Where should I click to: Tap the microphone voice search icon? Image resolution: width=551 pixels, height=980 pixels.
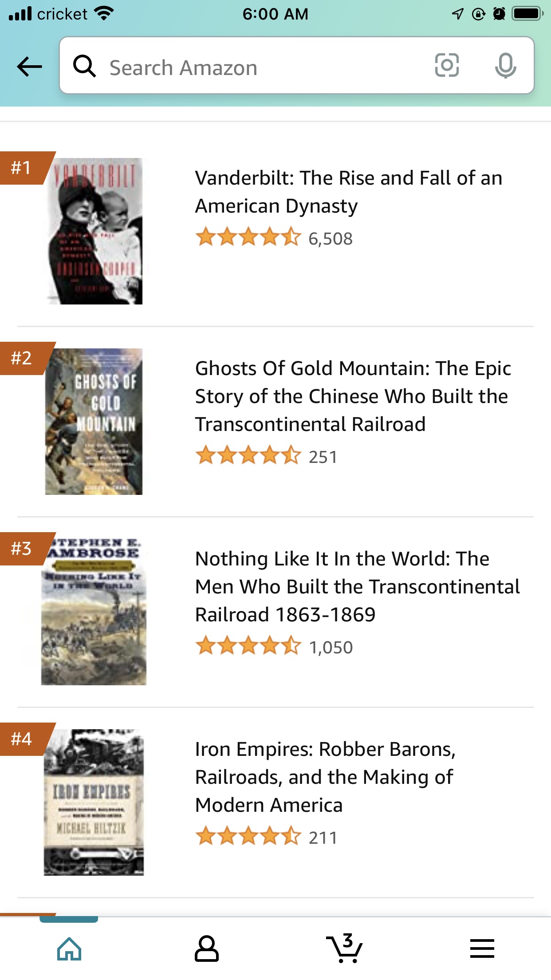click(x=505, y=66)
